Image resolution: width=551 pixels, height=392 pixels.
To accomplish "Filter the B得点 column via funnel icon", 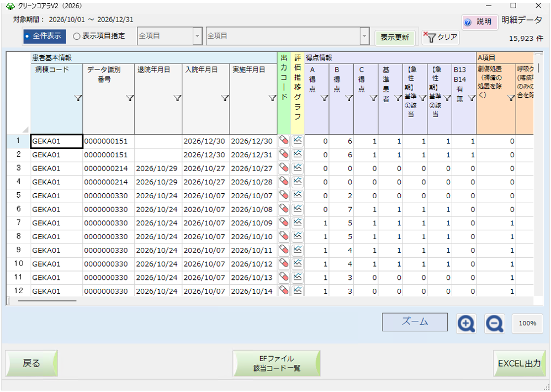I will pos(348,99).
